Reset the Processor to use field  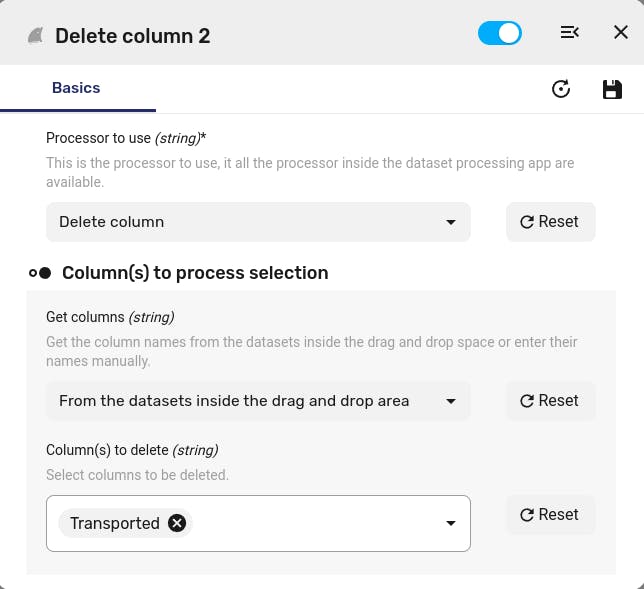click(x=550, y=222)
